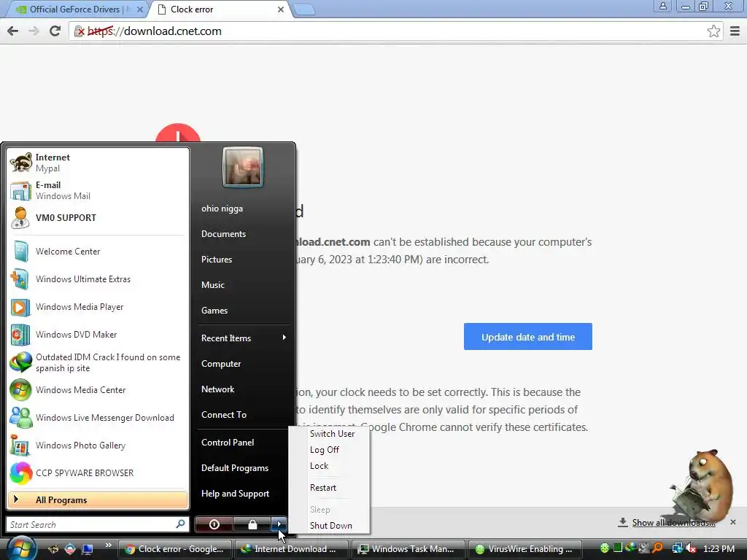The width and height of the screenshot is (747, 560).
Task: Click Connect To in Start menu
Action: point(224,415)
